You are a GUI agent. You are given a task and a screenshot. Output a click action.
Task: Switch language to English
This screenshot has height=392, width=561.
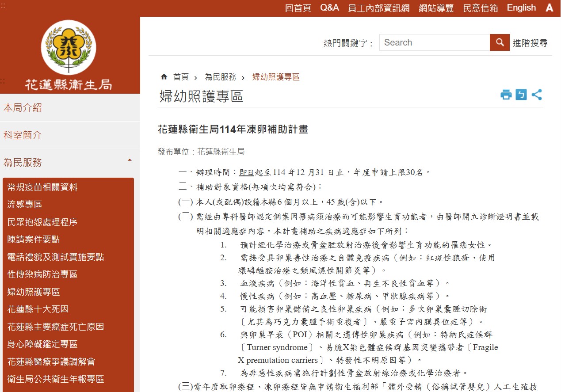pyautogui.click(x=521, y=8)
